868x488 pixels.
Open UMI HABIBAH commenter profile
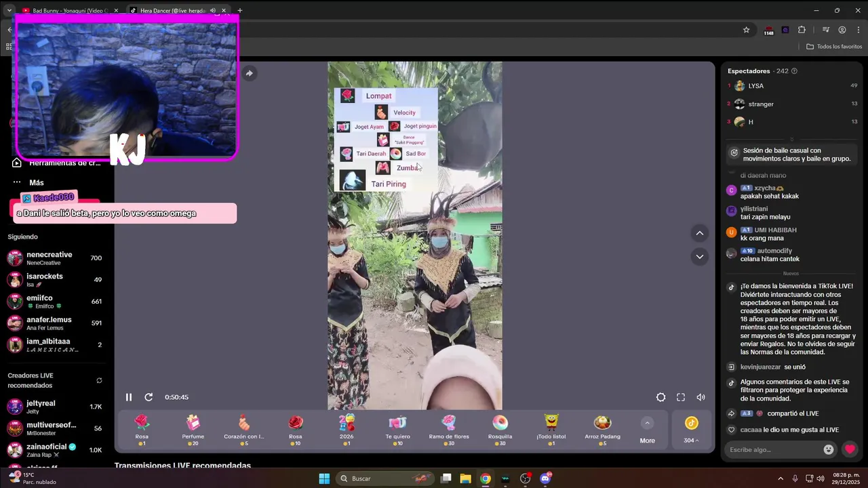(x=775, y=230)
